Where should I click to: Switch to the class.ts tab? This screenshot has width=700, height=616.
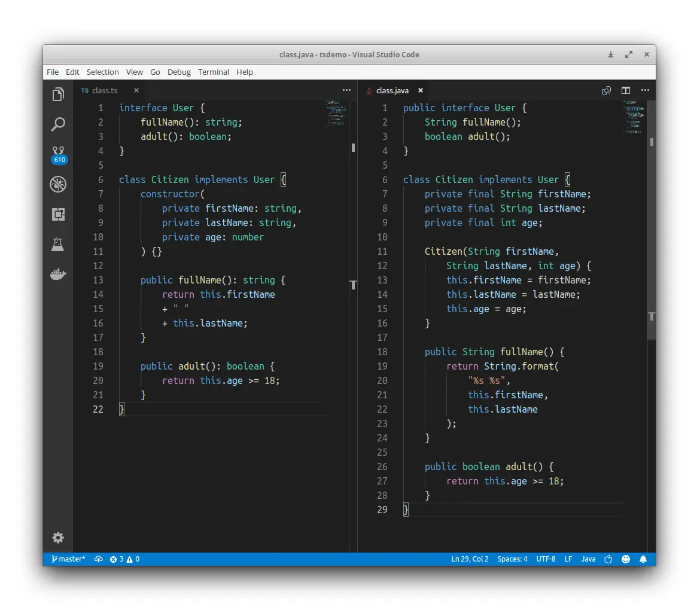point(105,90)
